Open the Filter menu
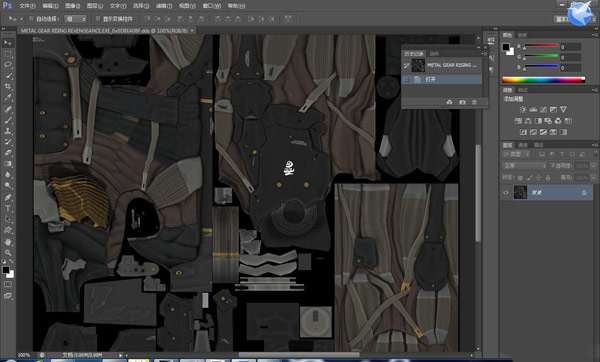Image resolution: width=600 pixels, height=362 pixels. pos(164,6)
